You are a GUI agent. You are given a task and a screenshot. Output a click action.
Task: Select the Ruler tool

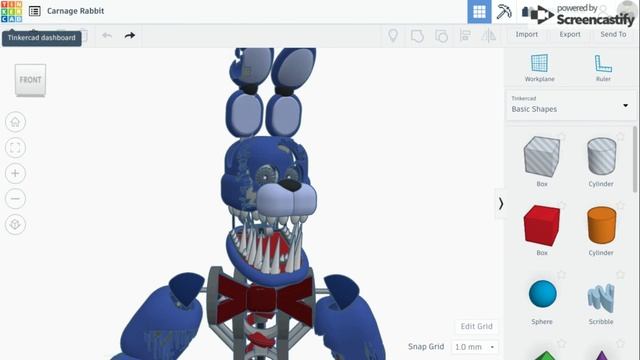tap(603, 68)
